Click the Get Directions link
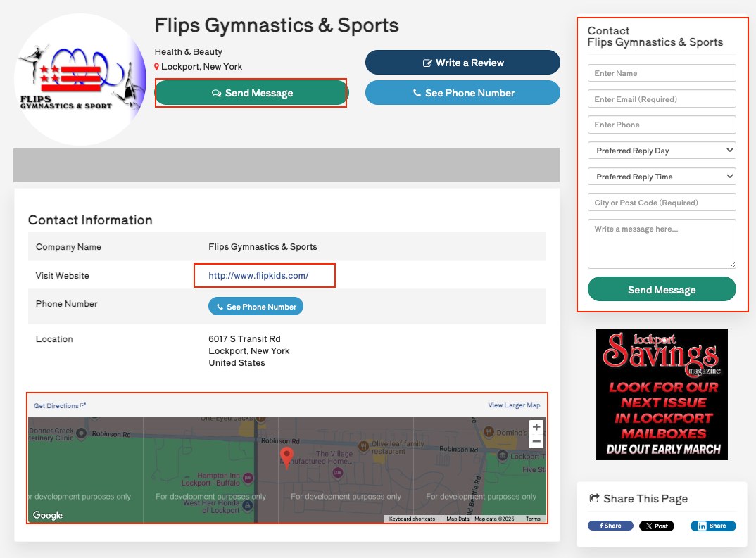The image size is (756, 558). click(x=59, y=406)
